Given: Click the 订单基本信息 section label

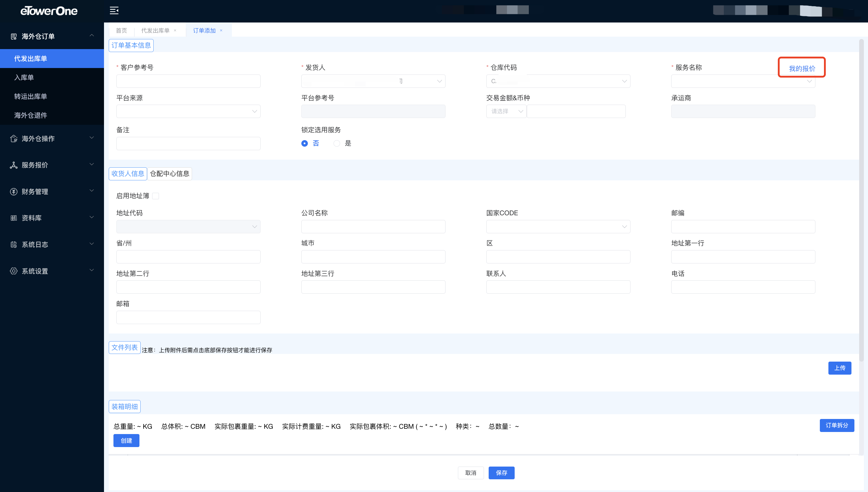Looking at the screenshot, I should click(131, 46).
